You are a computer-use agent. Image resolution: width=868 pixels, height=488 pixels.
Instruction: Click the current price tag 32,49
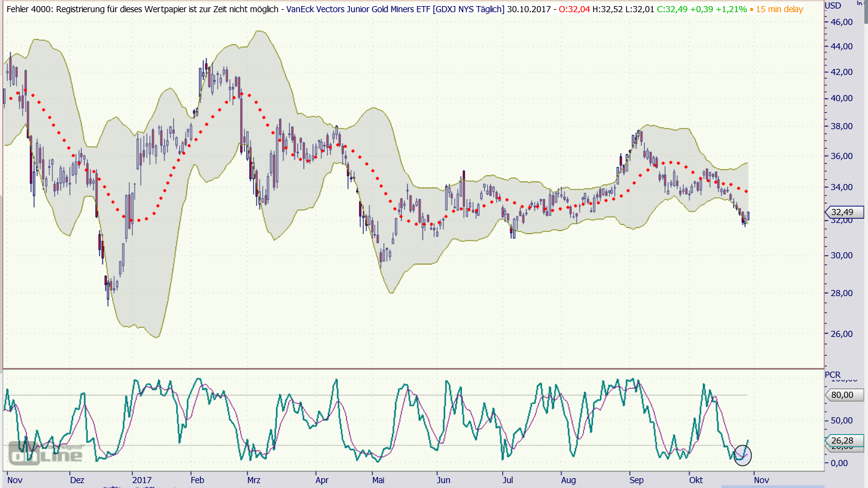[x=845, y=212]
